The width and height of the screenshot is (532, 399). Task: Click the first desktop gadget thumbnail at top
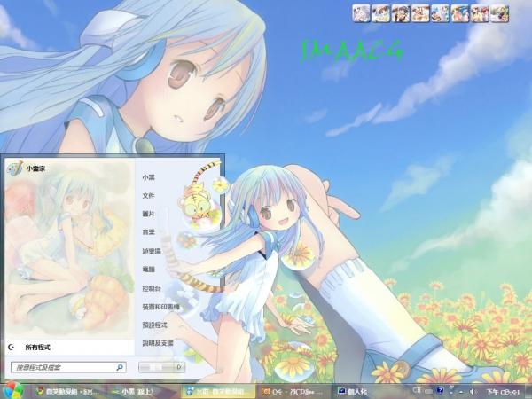coord(361,13)
